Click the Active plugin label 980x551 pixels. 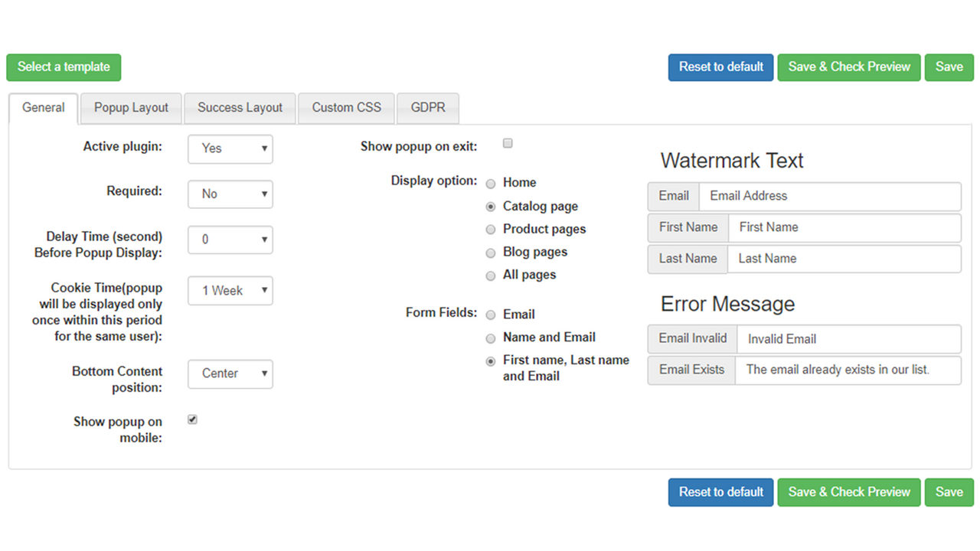click(122, 146)
